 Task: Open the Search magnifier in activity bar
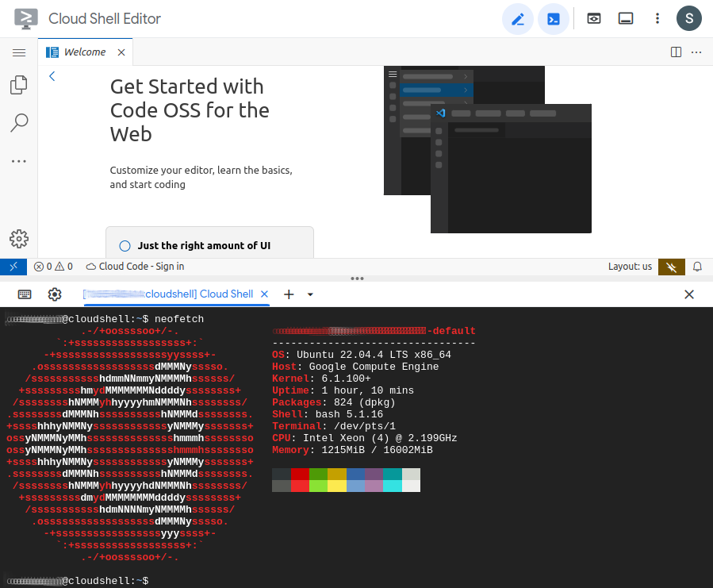click(x=19, y=123)
